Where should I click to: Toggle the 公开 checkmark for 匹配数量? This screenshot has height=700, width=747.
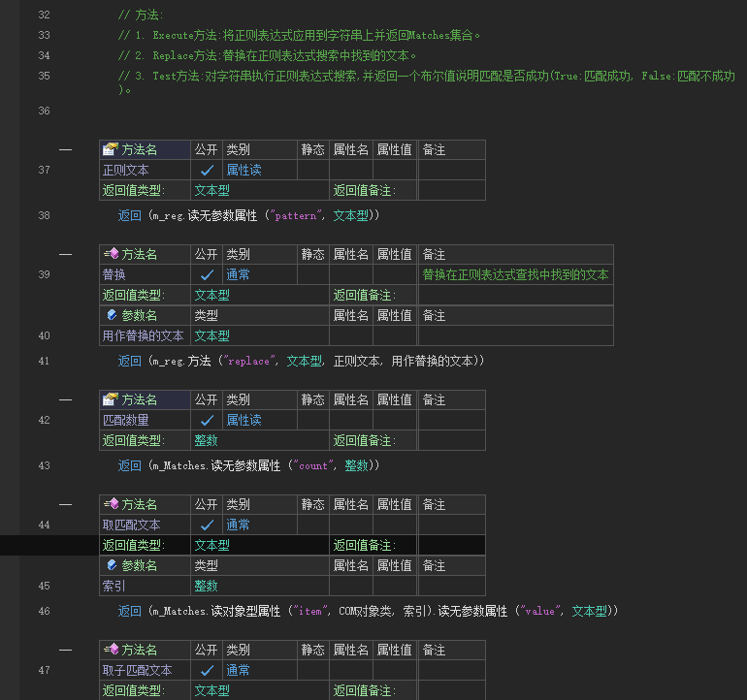207,421
